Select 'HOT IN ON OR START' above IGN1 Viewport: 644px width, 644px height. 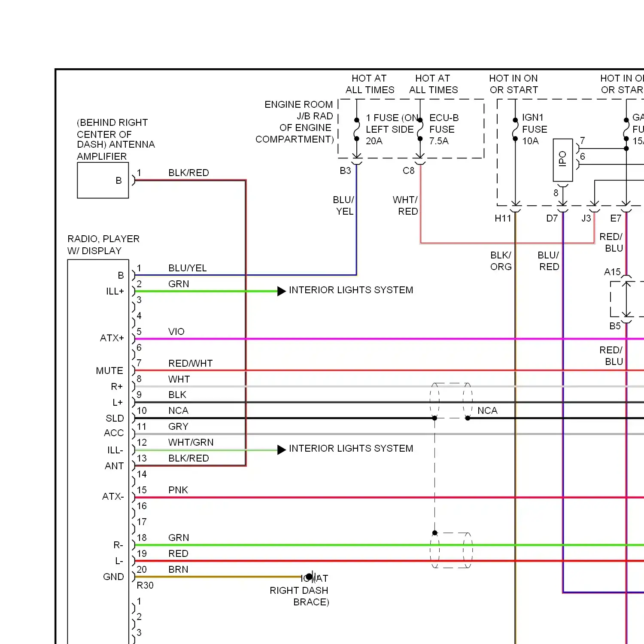(513, 84)
